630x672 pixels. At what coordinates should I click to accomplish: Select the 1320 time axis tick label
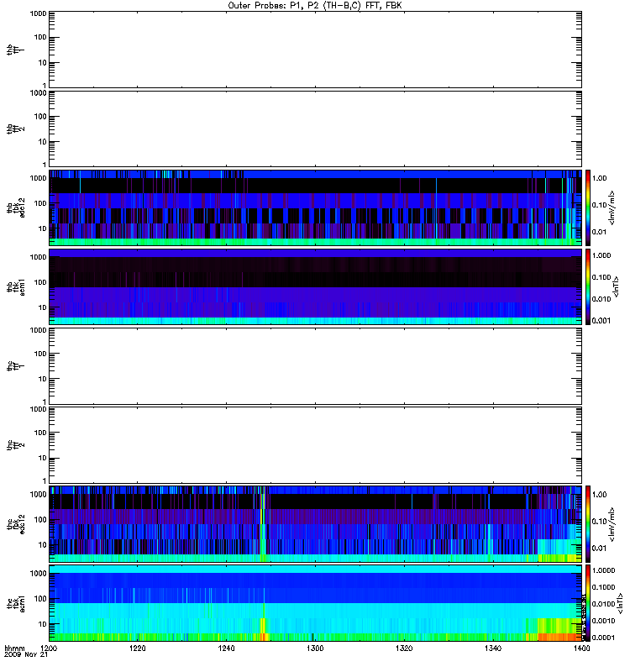(404, 648)
